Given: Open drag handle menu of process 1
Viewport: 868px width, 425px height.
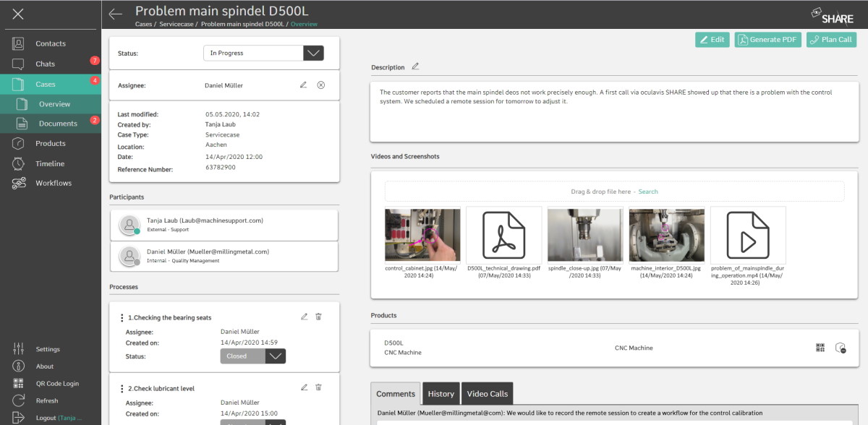Looking at the screenshot, I should pyautogui.click(x=122, y=317).
